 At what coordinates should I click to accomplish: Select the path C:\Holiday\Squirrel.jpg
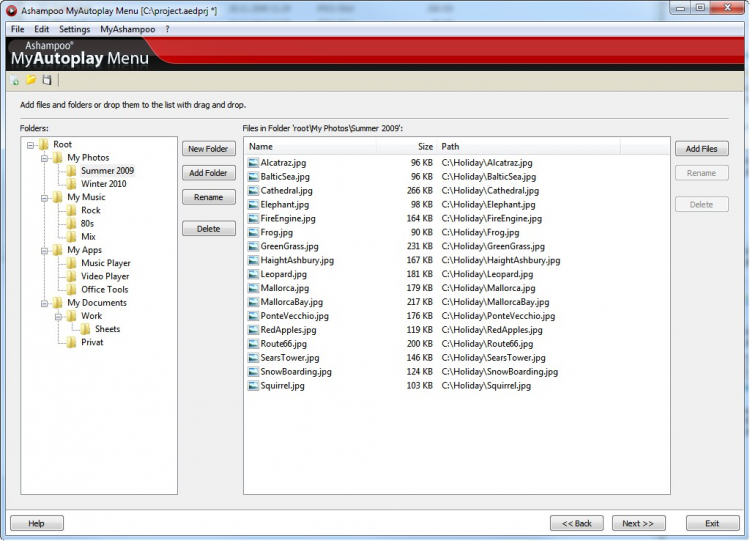tap(486, 385)
